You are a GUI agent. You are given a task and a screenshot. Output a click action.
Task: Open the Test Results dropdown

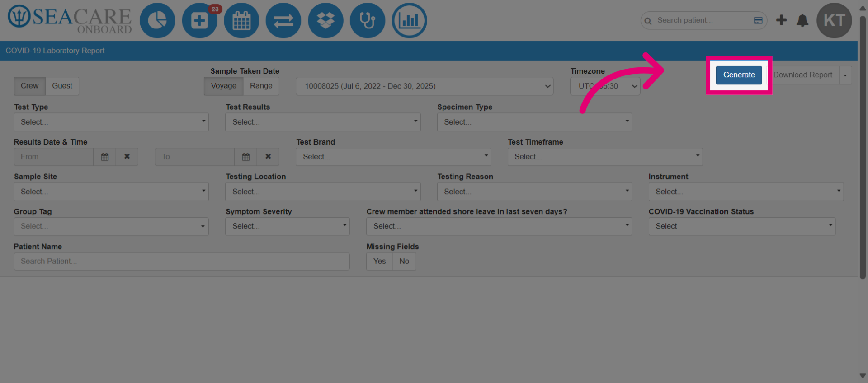pyautogui.click(x=323, y=122)
